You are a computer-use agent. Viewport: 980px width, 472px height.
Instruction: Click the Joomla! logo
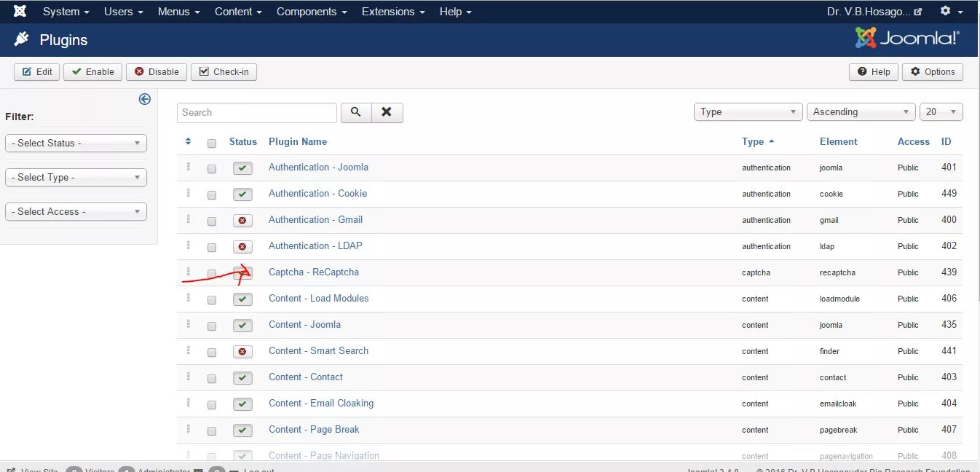906,37
